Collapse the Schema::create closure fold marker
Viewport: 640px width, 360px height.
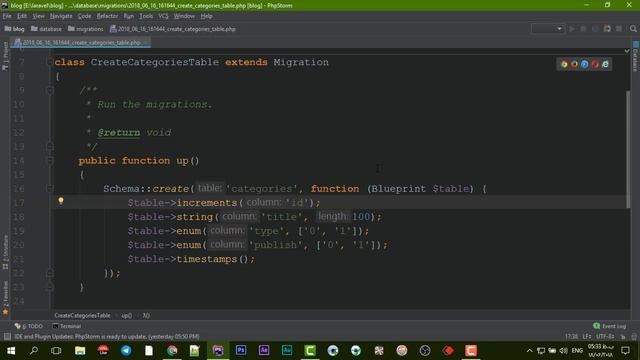click(50, 189)
